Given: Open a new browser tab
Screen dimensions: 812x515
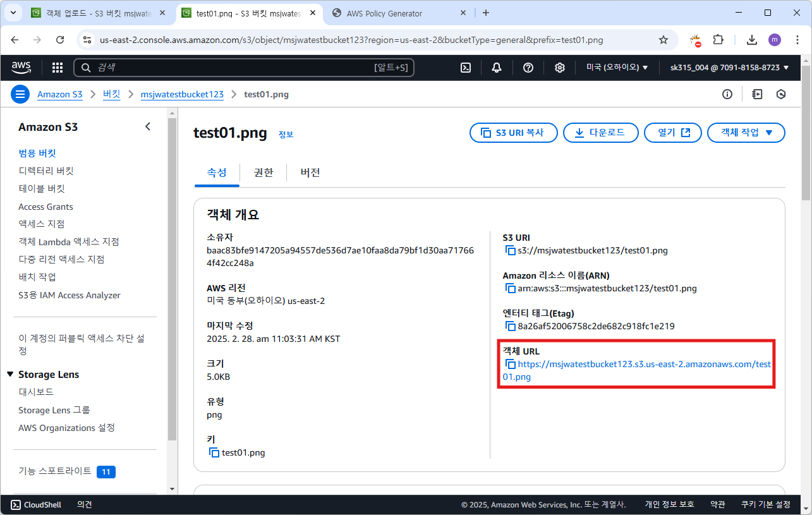Looking at the screenshot, I should pyautogui.click(x=486, y=13).
